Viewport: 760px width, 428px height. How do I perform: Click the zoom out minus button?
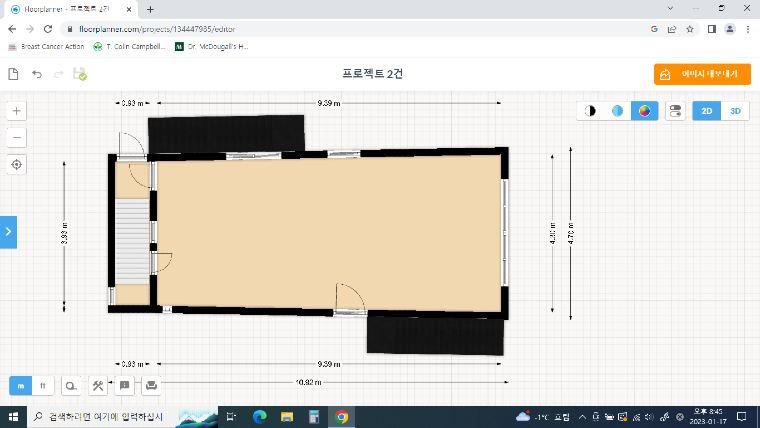pyautogui.click(x=17, y=138)
